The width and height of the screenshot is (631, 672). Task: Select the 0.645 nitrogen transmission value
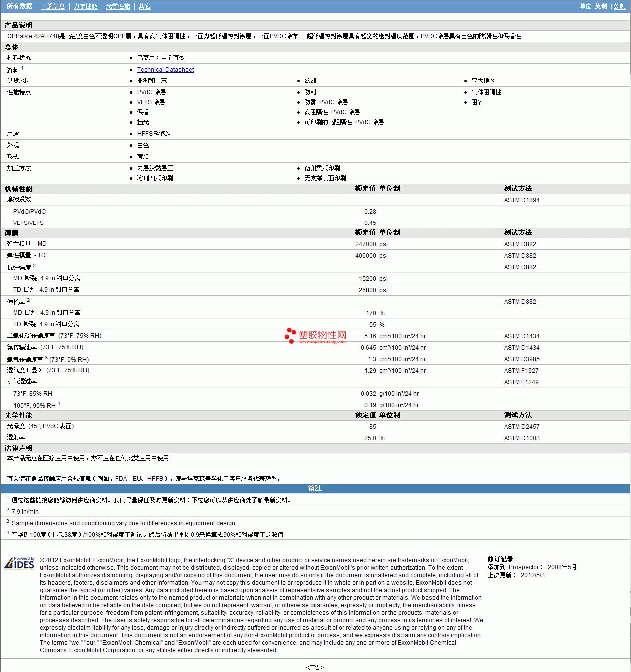click(369, 348)
